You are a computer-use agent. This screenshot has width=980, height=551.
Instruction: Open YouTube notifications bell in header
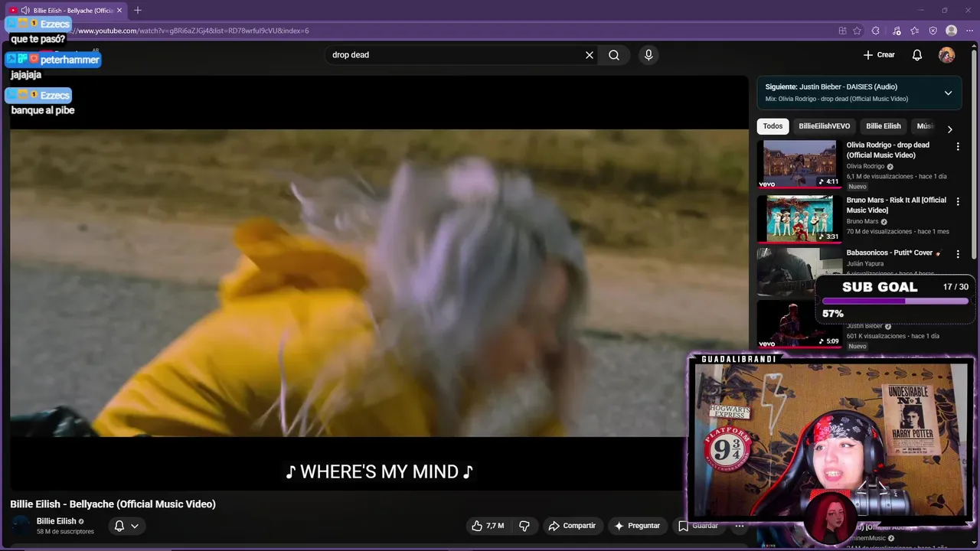(917, 55)
